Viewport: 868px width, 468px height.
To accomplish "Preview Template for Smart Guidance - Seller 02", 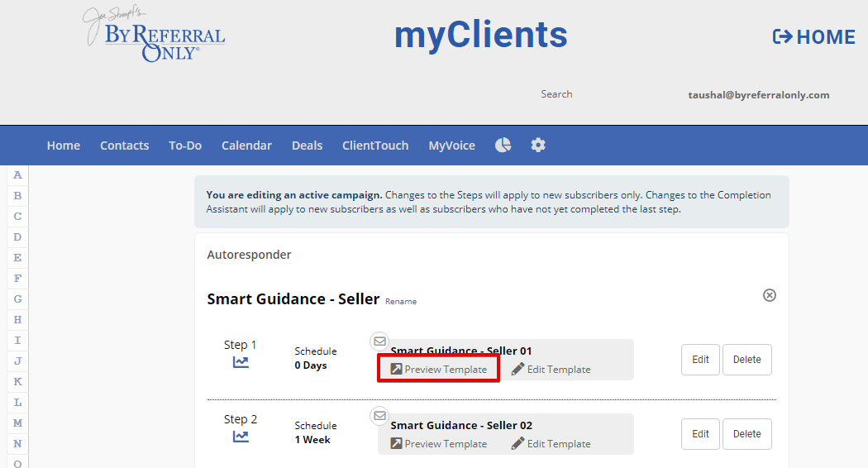I will (439, 444).
